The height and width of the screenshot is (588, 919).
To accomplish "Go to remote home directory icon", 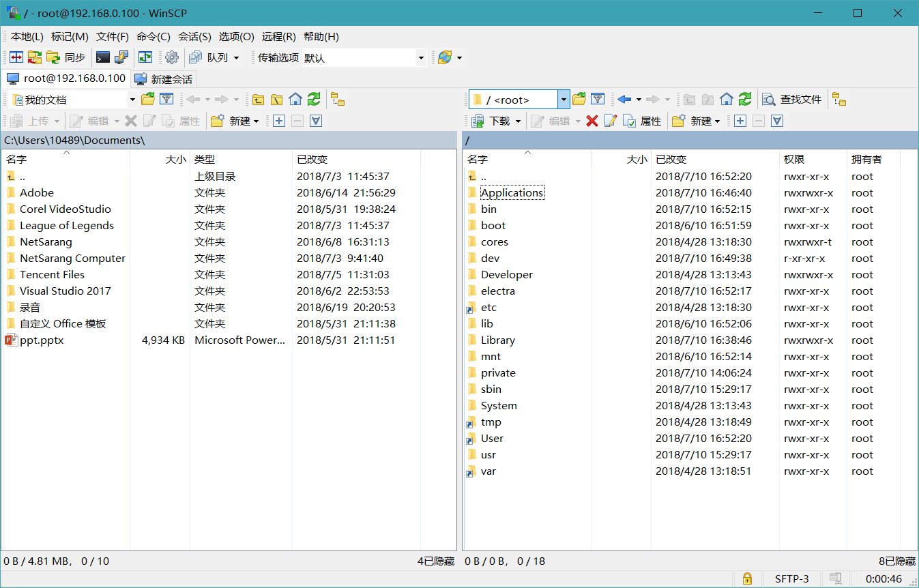I will coord(727,100).
